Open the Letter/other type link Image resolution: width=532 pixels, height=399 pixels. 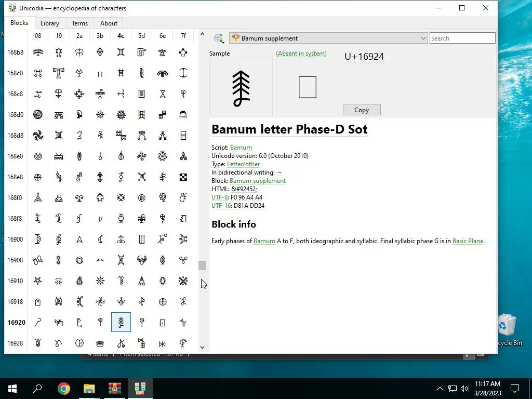coord(243,164)
